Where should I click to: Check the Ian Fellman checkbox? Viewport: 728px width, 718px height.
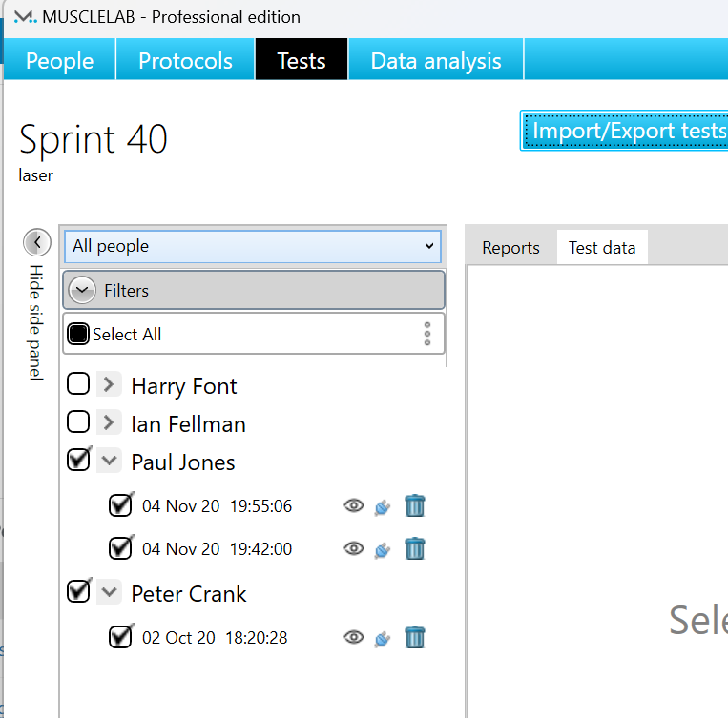coord(78,421)
